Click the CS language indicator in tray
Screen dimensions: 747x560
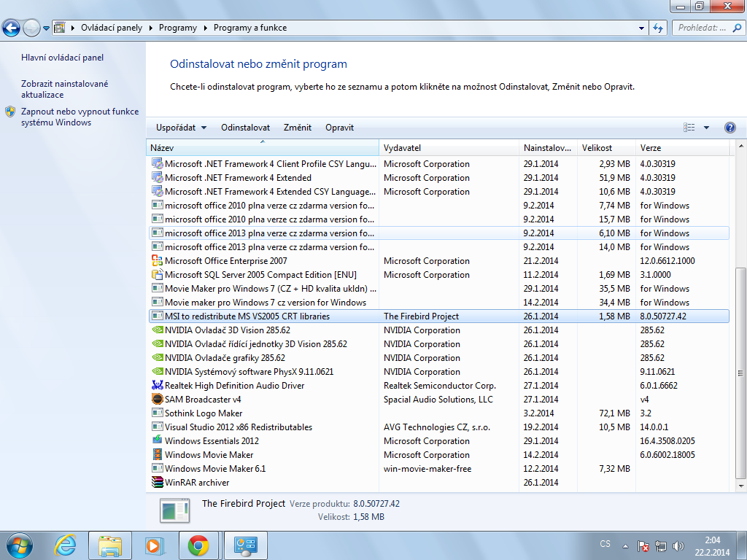[x=605, y=544]
